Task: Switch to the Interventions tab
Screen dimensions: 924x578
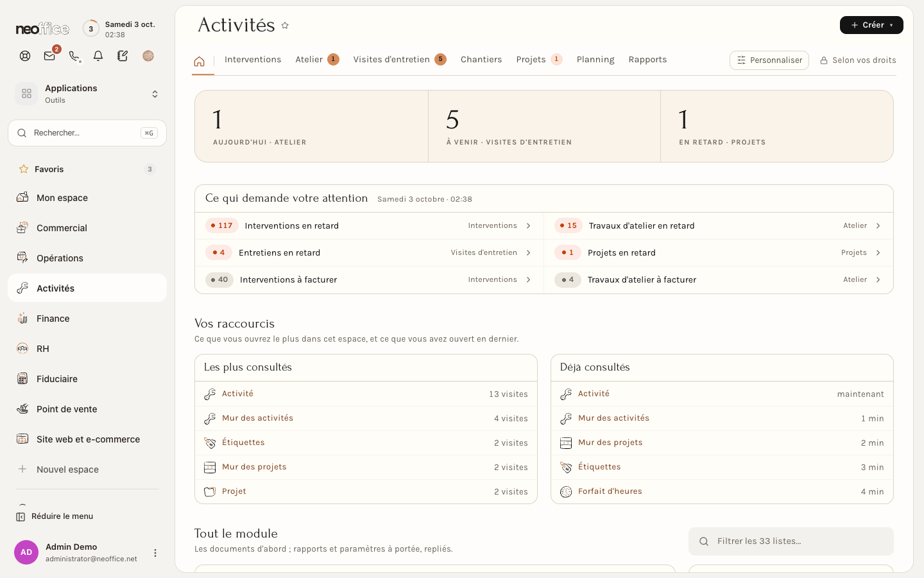Action: click(253, 60)
